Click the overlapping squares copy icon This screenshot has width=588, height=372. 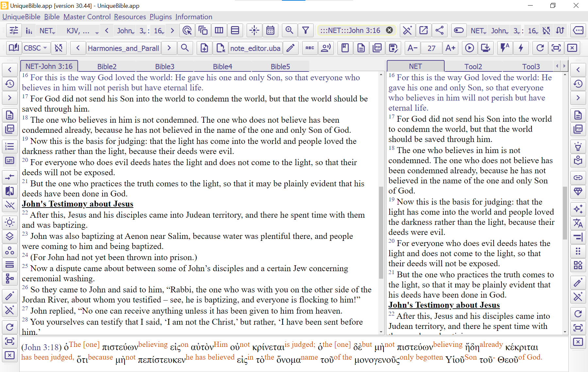pos(203,31)
